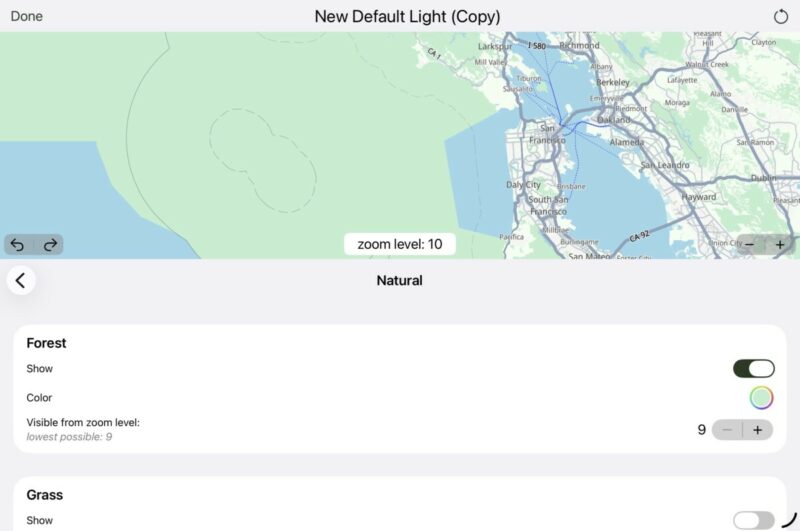Click the Oakland label on the map
Image resolution: width=800 pixels, height=531 pixels.
[614, 120]
